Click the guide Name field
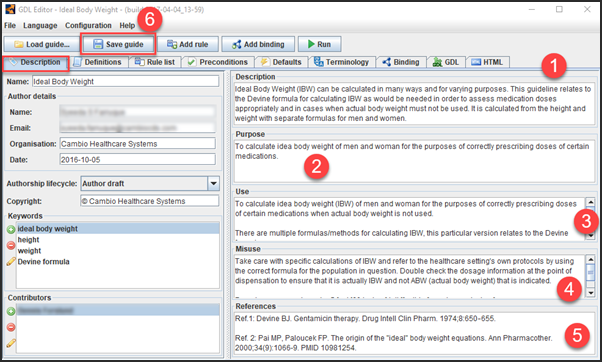 (x=126, y=81)
